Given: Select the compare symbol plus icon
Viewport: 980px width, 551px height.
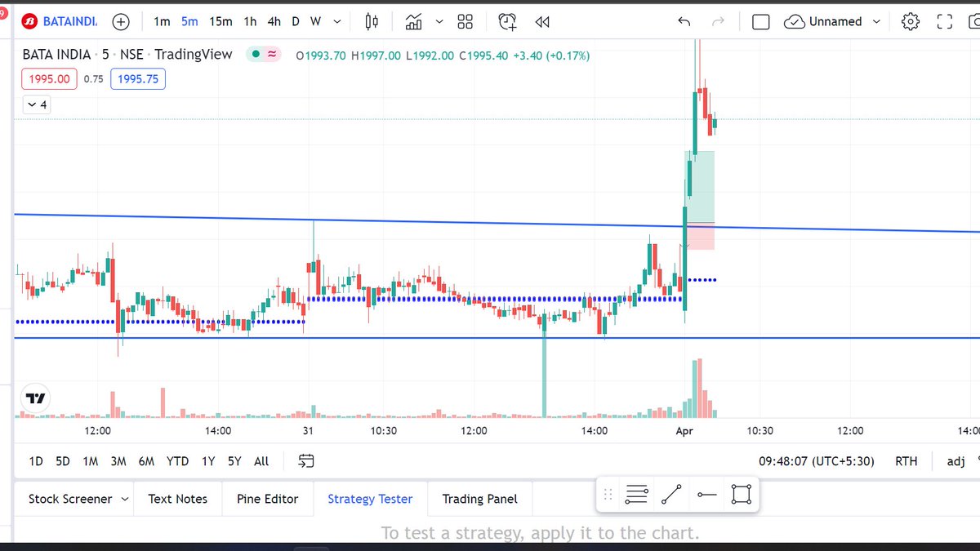Looking at the screenshot, I should point(120,21).
